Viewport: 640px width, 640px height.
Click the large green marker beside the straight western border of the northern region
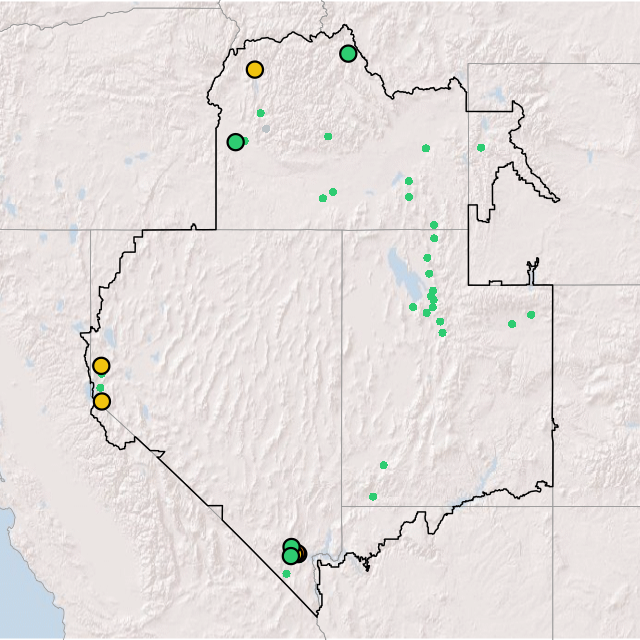[236, 142]
